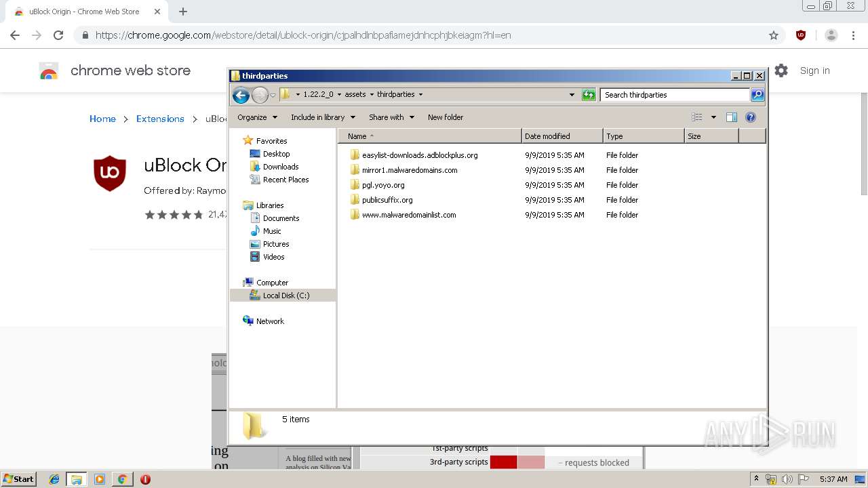
Task: Sort by the Type column header
Action: coord(644,136)
